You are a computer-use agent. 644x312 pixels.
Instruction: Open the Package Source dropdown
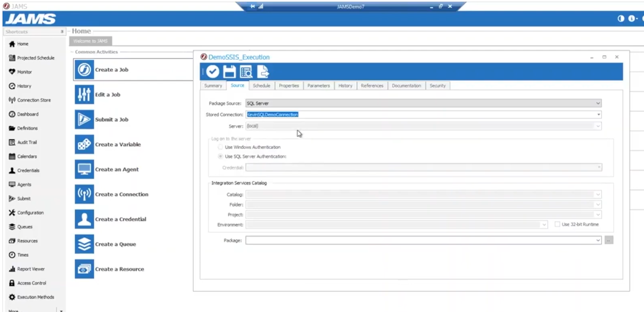[598, 103]
